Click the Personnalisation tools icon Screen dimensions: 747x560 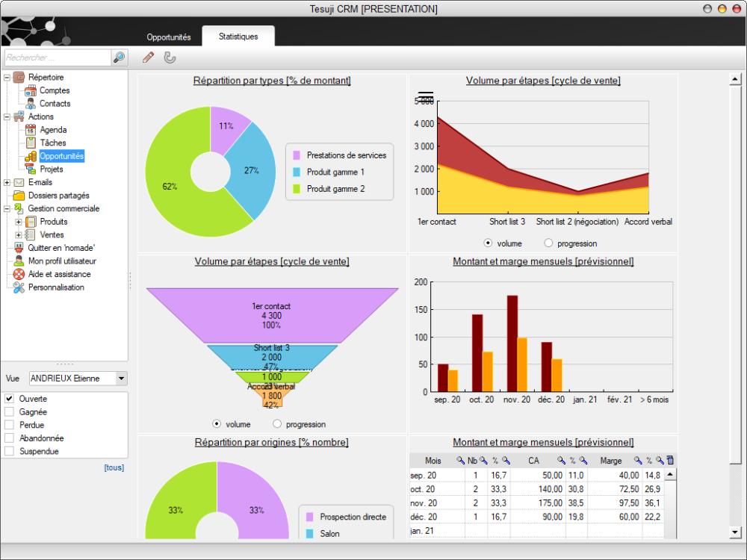(x=19, y=287)
